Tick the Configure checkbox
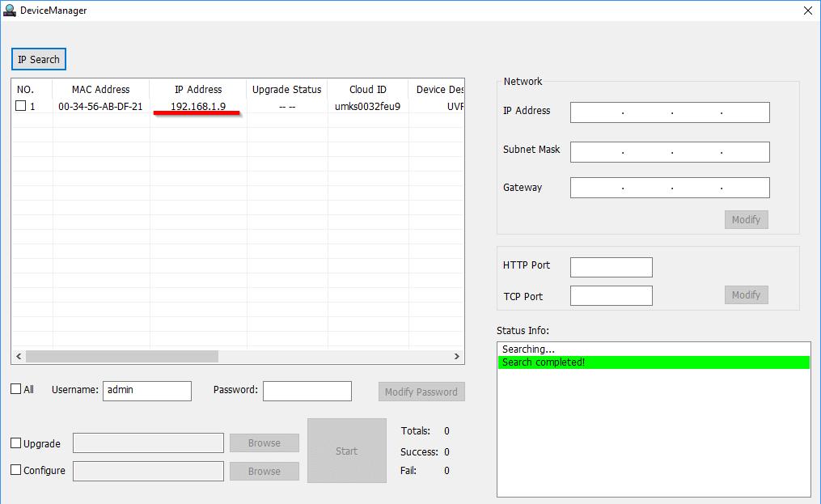 16,470
